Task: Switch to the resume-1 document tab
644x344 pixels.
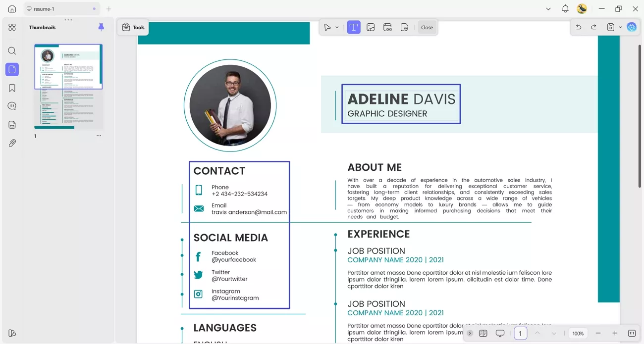Action: [62, 9]
